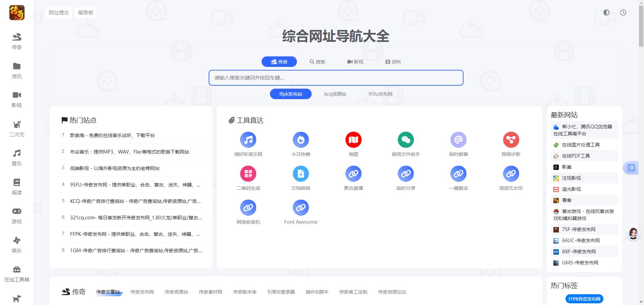Open 在线图片处理工具 in 最新网站
The width and height of the screenshot is (644, 305).
pyautogui.click(x=584, y=145)
